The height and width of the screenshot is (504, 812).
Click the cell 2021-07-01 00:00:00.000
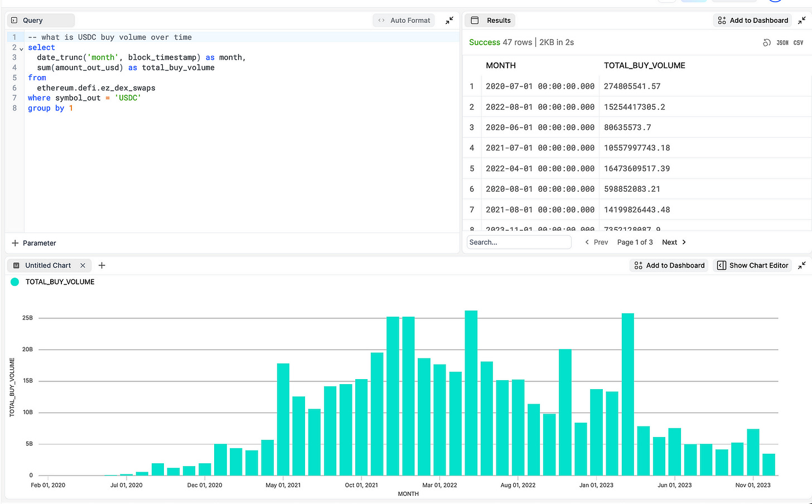click(x=540, y=148)
